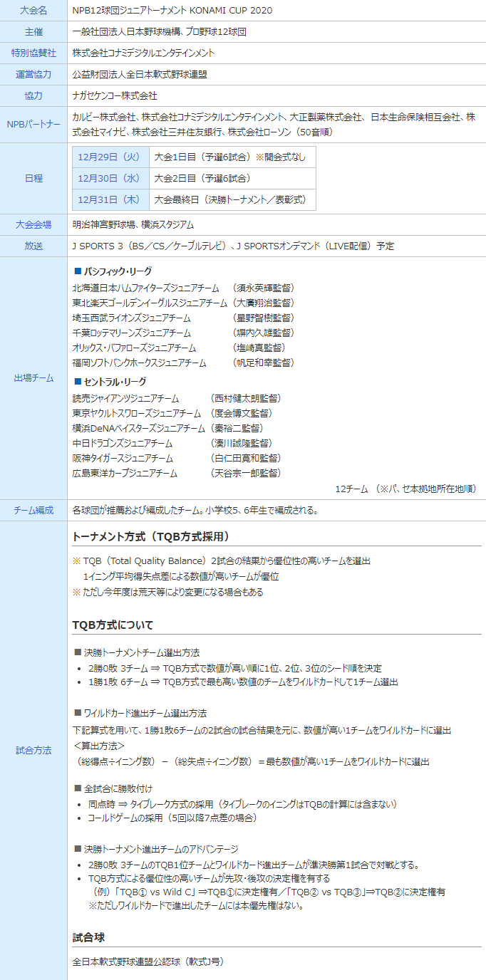Click the 12チーム （※パ、セ本拠地所在地順） note
486x980 pixels.
[x=406, y=489]
